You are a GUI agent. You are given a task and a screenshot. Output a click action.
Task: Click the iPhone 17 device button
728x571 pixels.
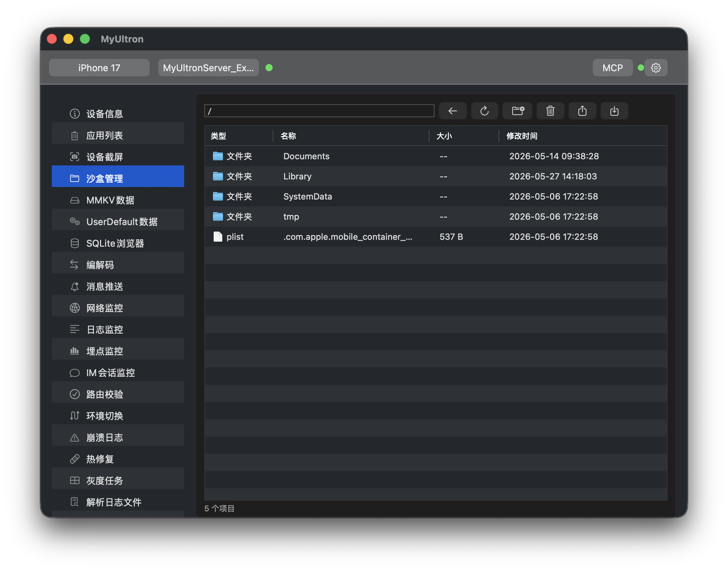pyautogui.click(x=99, y=68)
